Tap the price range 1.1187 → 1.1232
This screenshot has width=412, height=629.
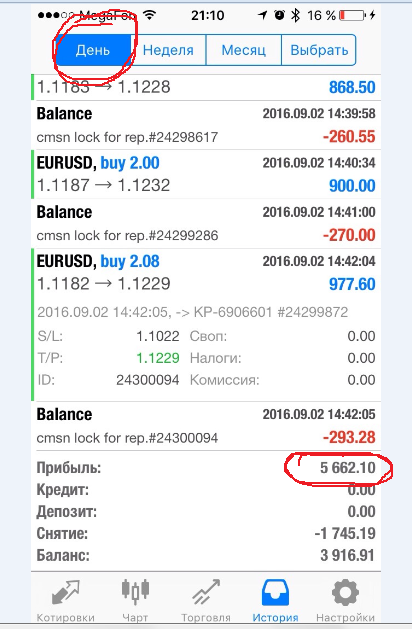[104, 185]
